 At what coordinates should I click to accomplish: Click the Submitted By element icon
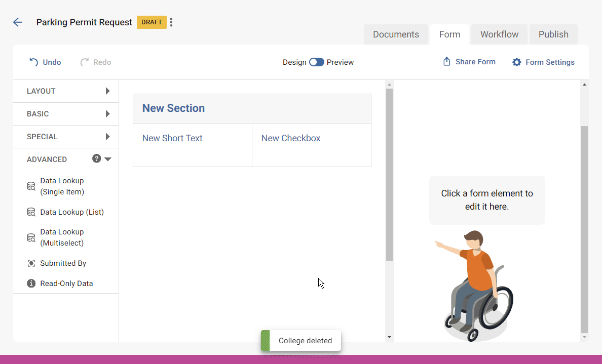(x=30, y=263)
